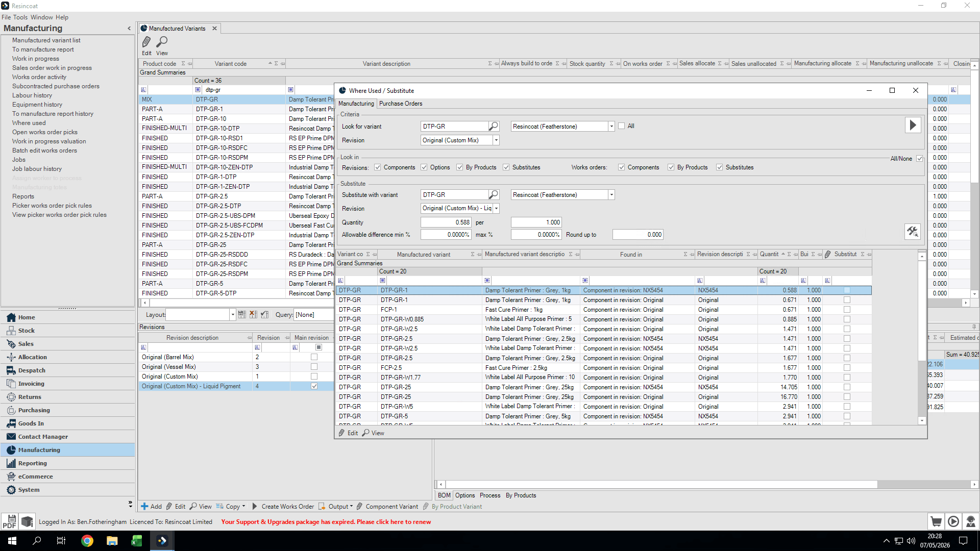Toggle Works orders By Products checkbox

click(x=671, y=167)
